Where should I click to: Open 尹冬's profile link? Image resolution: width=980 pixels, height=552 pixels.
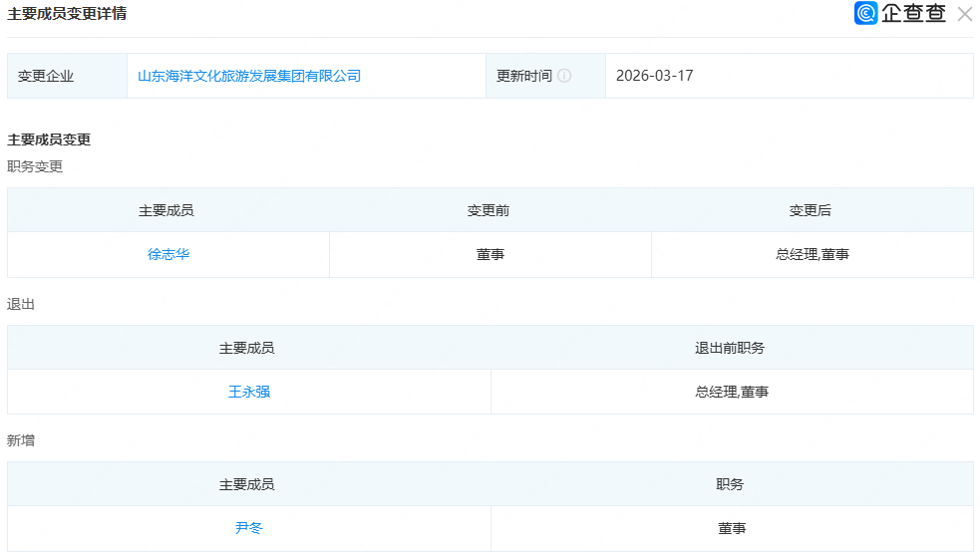(249, 528)
